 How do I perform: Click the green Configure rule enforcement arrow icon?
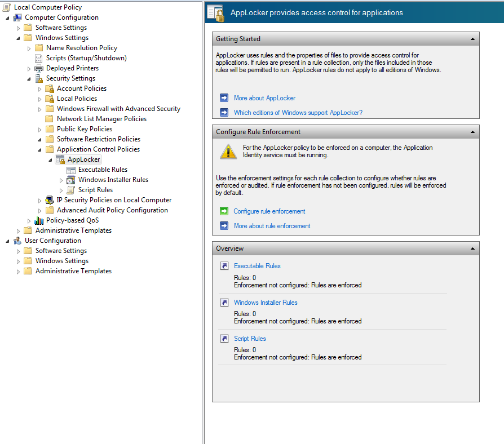224,211
